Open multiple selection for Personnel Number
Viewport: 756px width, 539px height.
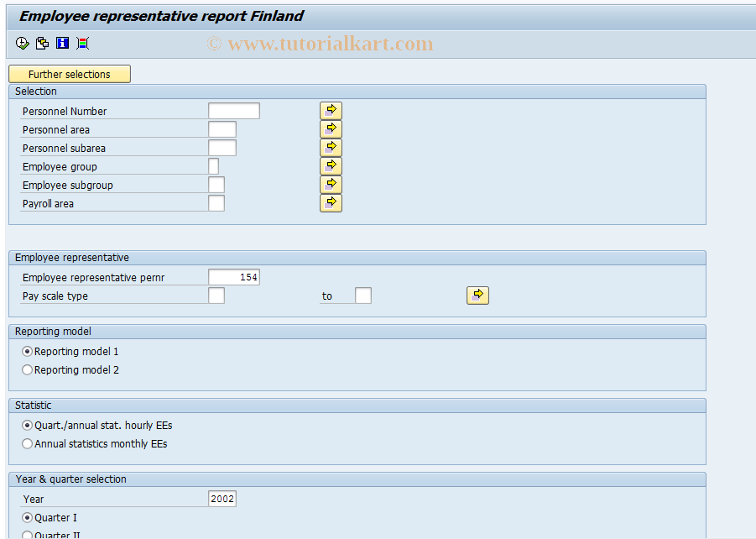(x=331, y=111)
